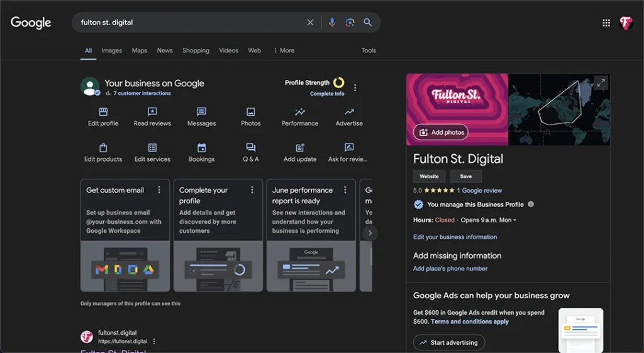The width and height of the screenshot is (644, 353).
Task: Open Read reviews icon
Action: tap(152, 112)
